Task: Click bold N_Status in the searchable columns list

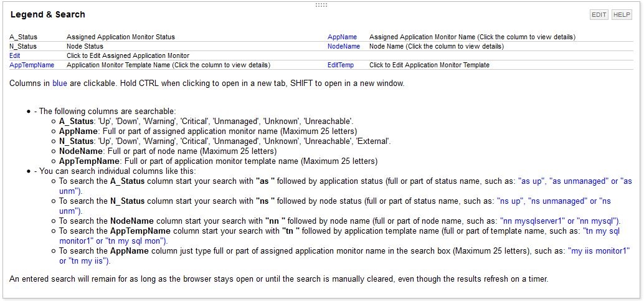Action: click(77, 141)
